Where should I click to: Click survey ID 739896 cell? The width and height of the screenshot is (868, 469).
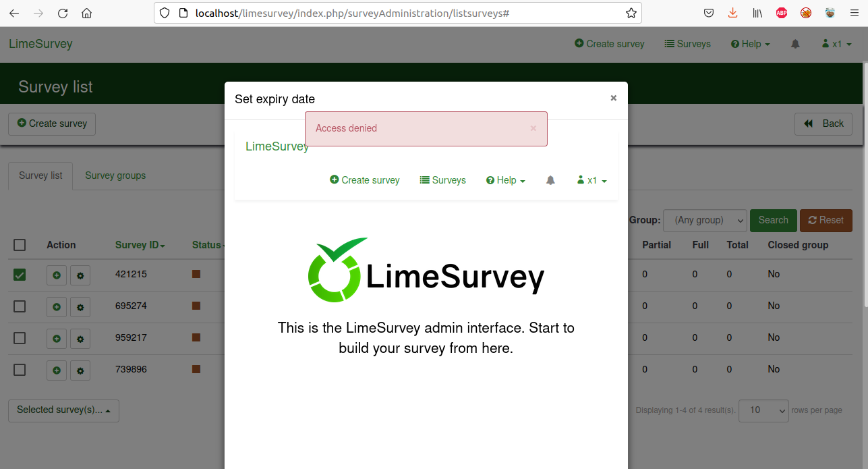[131, 370]
